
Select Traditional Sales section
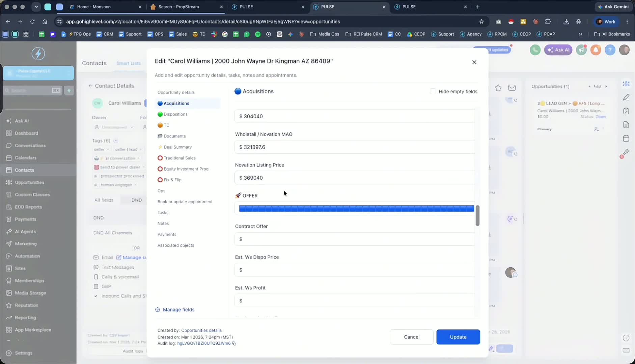tap(176, 158)
